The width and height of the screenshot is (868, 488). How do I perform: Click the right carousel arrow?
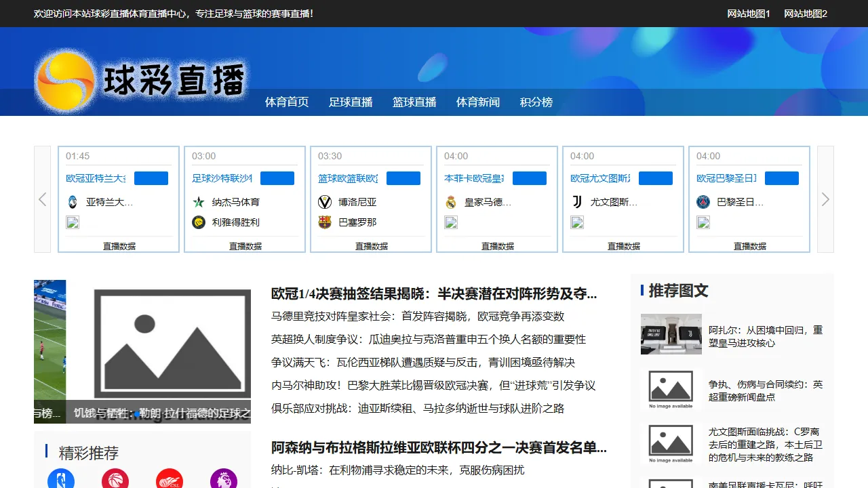(825, 199)
